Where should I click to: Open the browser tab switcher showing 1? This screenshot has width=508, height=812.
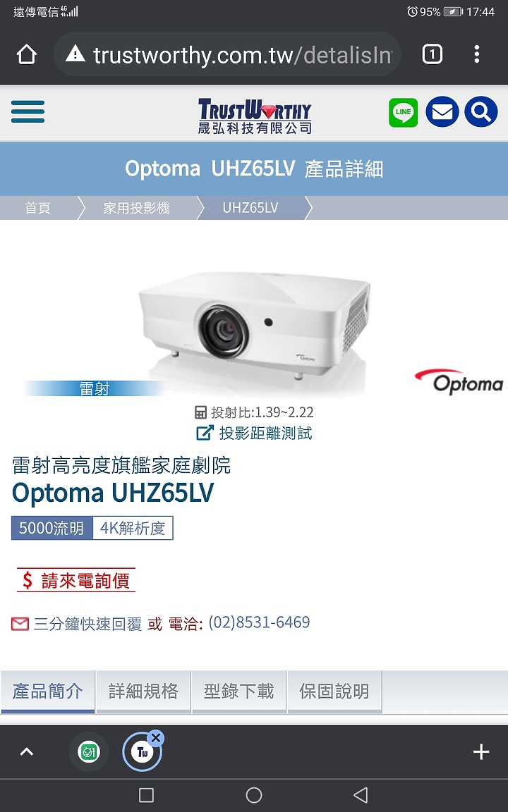(x=433, y=54)
